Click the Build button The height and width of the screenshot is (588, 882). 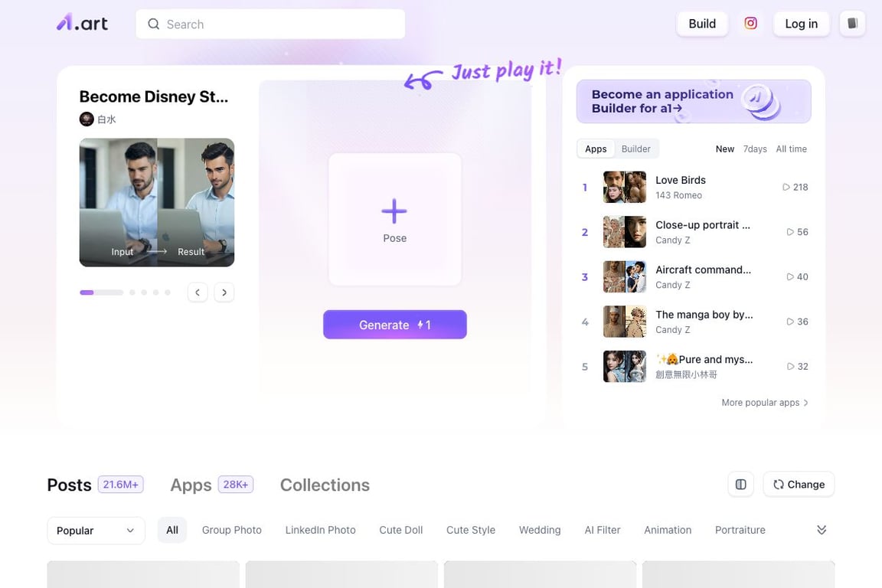[x=702, y=24]
